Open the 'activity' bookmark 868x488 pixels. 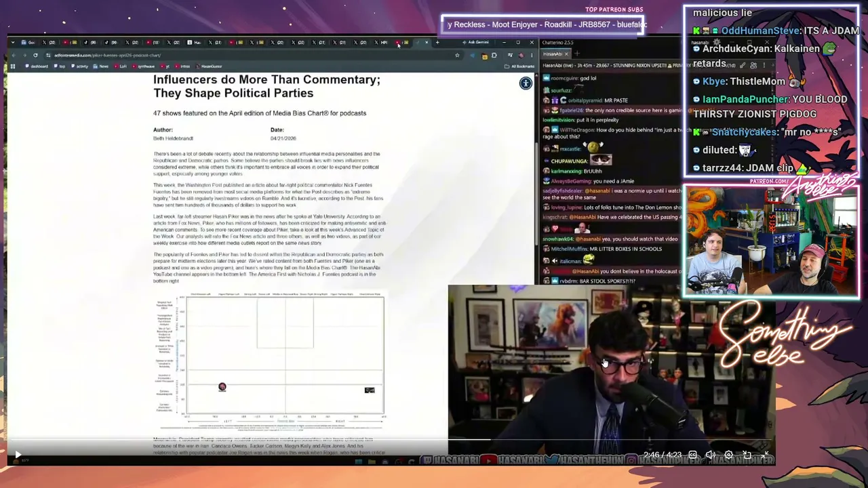[81, 66]
